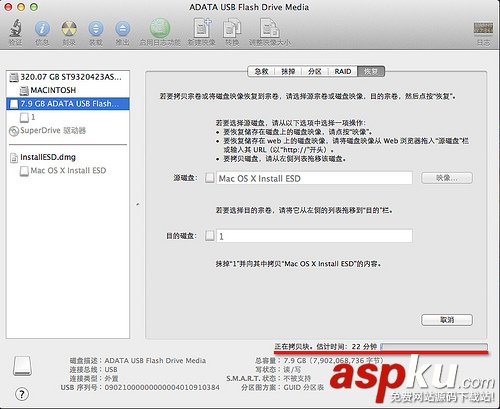Select InstallESD.dmg in the sidebar

(68, 157)
